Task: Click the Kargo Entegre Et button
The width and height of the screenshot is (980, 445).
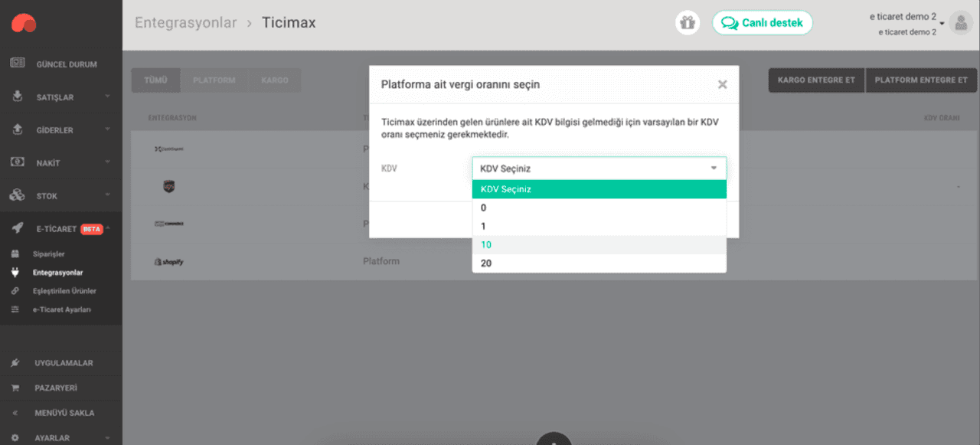Action: (x=816, y=80)
